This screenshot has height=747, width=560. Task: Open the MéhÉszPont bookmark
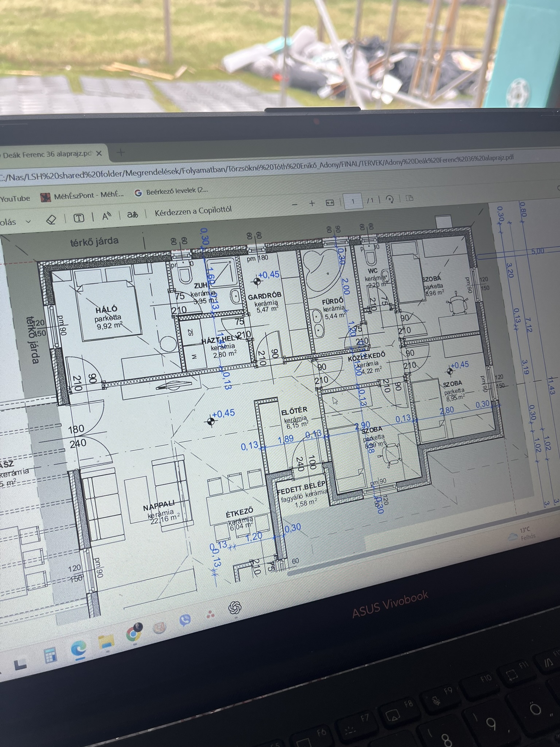point(82,196)
